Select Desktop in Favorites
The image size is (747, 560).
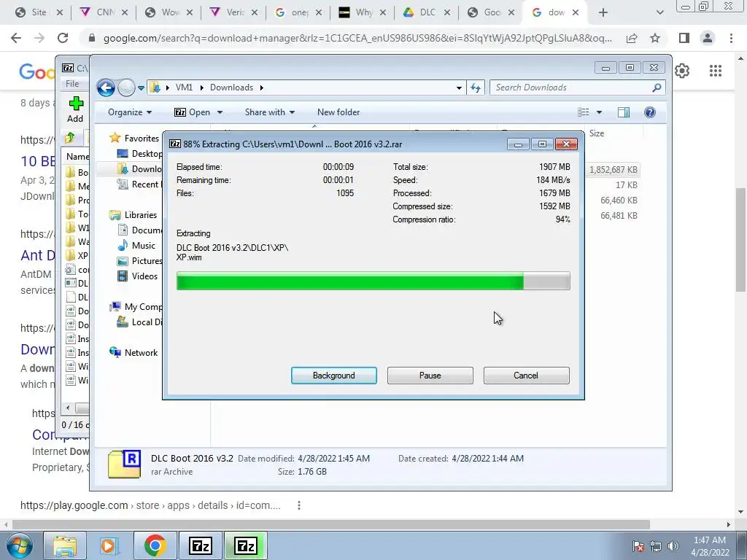(140, 153)
